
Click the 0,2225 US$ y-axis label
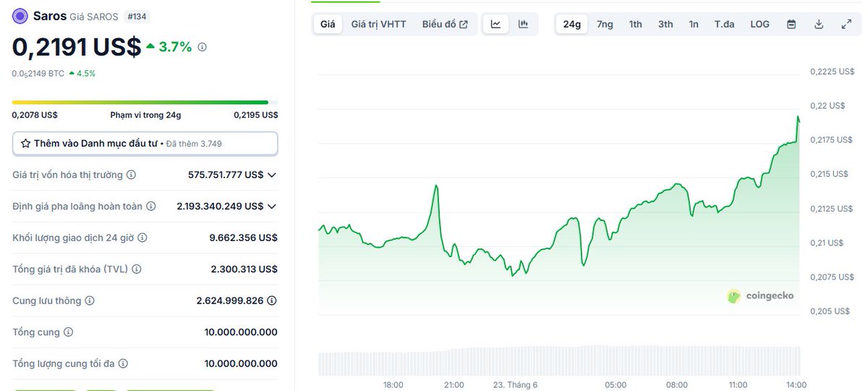click(832, 71)
